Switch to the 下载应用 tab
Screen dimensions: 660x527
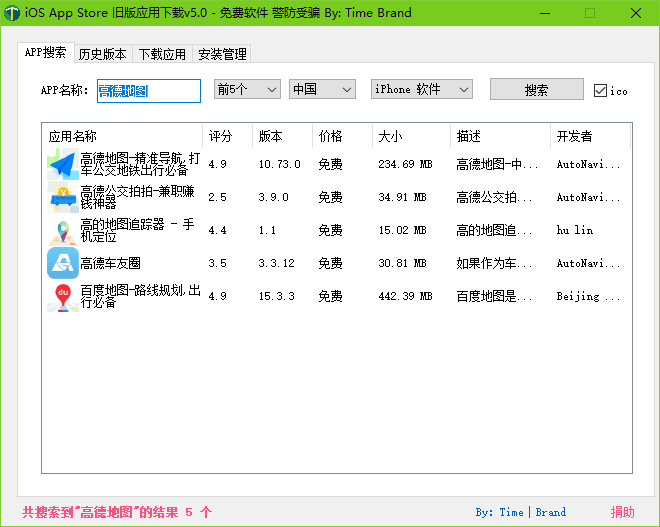(x=162, y=54)
